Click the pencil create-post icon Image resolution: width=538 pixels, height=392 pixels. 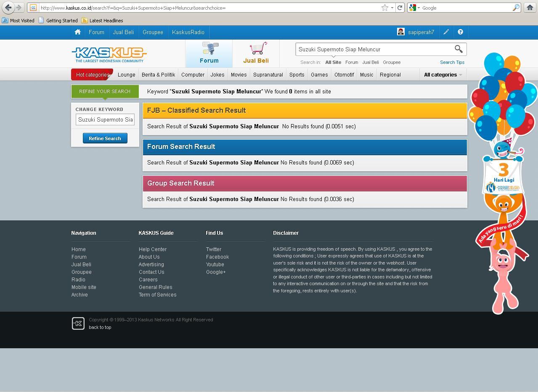click(446, 32)
